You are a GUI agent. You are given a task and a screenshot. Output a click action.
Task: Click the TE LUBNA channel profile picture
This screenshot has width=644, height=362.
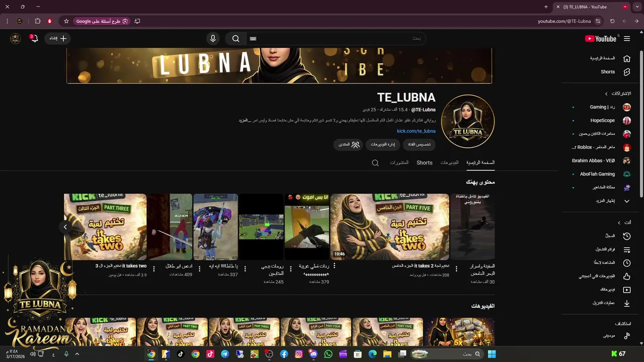(468, 121)
